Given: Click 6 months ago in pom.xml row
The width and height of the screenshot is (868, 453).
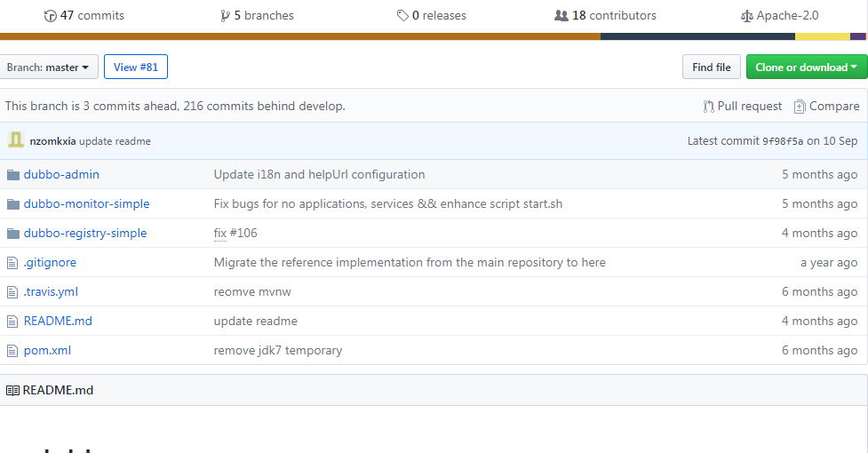Looking at the screenshot, I should [x=819, y=351].
